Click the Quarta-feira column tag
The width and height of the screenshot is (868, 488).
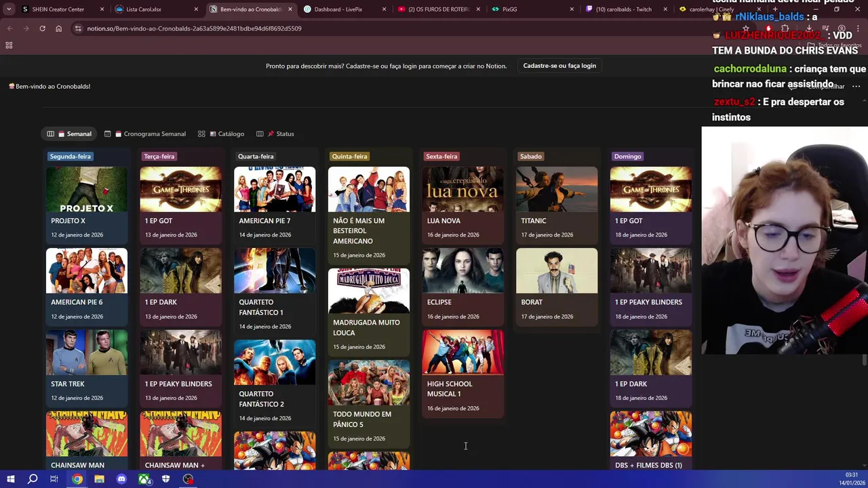tap(256, 157)
